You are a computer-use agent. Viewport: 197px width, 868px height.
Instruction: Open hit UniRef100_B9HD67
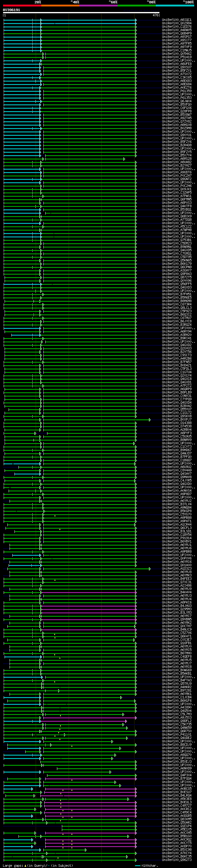tap(176, 450)
